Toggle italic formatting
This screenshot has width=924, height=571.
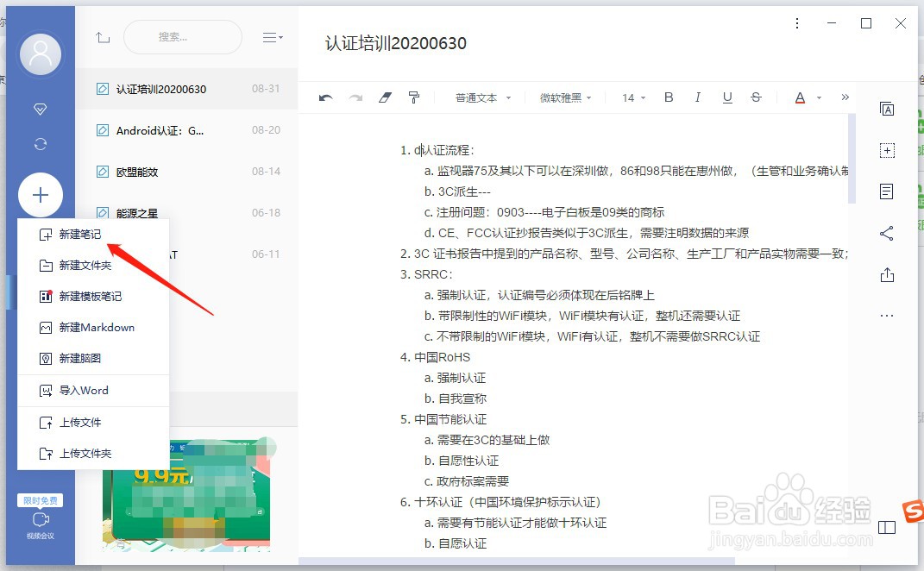coord(698,97)
